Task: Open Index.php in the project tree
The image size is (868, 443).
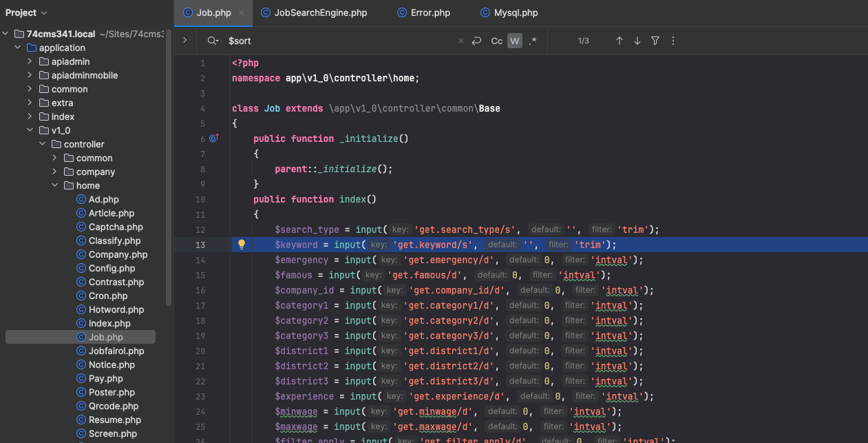Action: (x=103, y=323)
